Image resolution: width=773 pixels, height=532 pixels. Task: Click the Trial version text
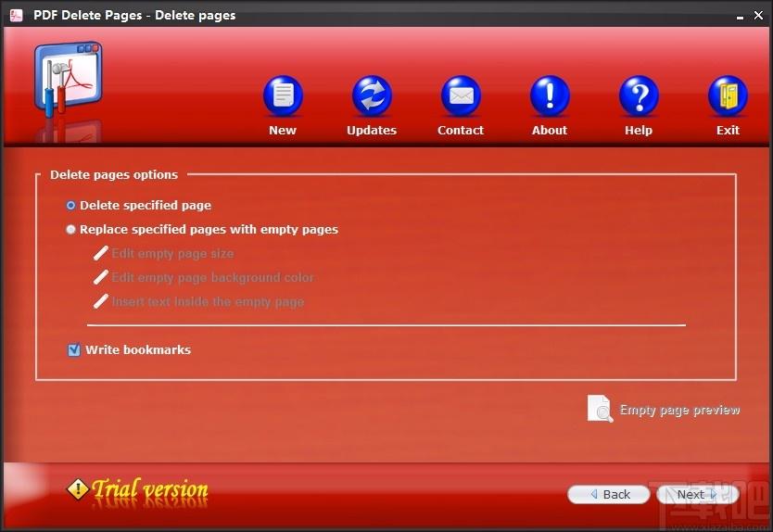point(150,489)
